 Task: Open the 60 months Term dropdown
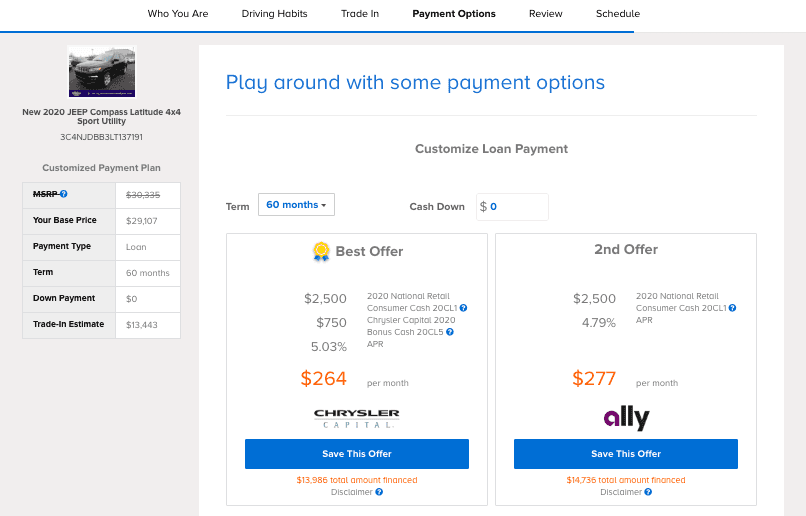(x=296, y=205)
